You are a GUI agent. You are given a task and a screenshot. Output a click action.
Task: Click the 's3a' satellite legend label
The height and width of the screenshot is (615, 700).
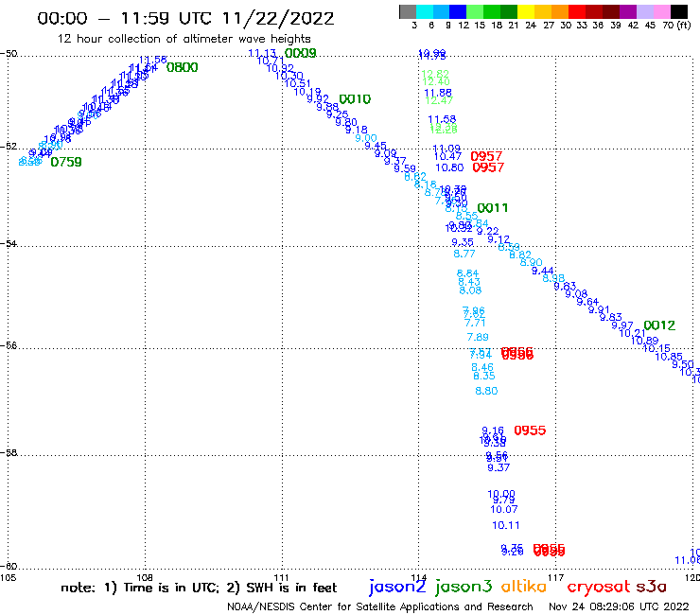pos(651,587)
